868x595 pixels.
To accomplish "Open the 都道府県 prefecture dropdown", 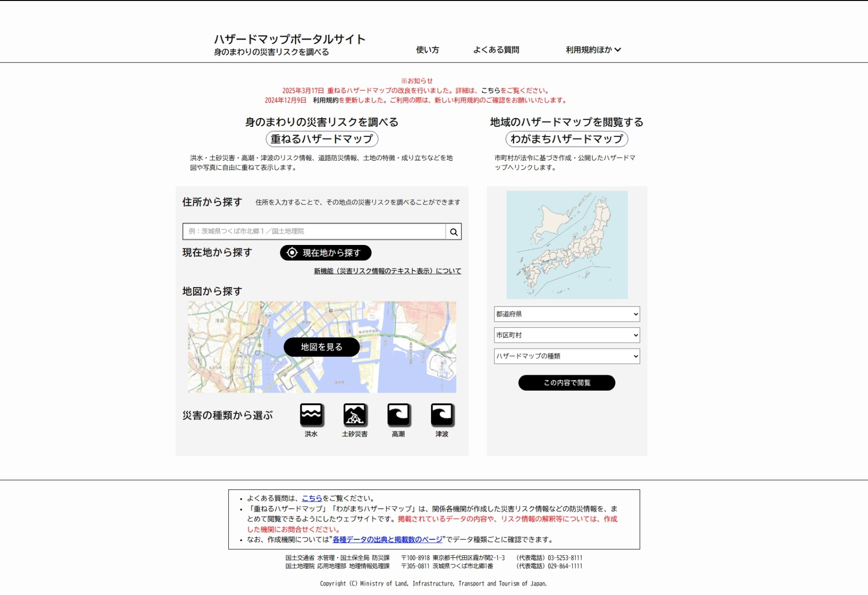I will click(x=567, y=314).
